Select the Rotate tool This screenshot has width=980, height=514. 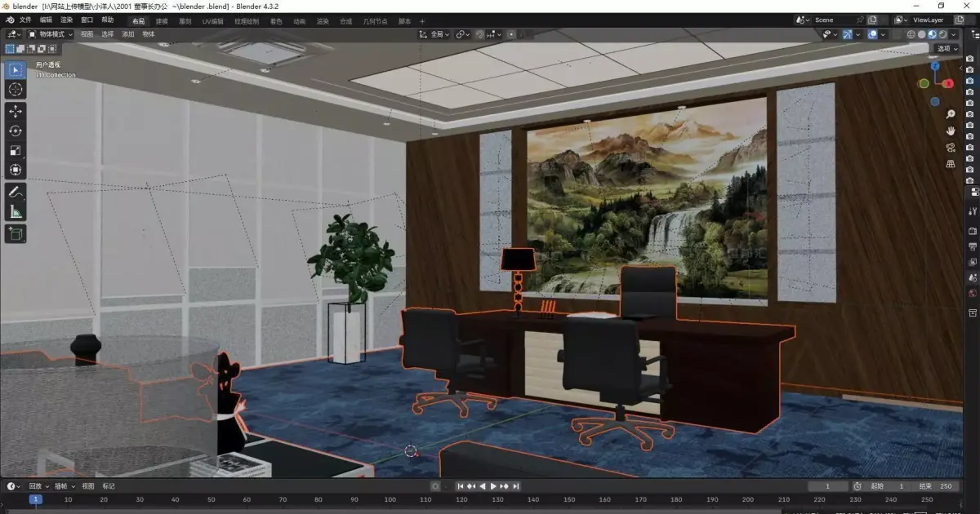point(16,131)
